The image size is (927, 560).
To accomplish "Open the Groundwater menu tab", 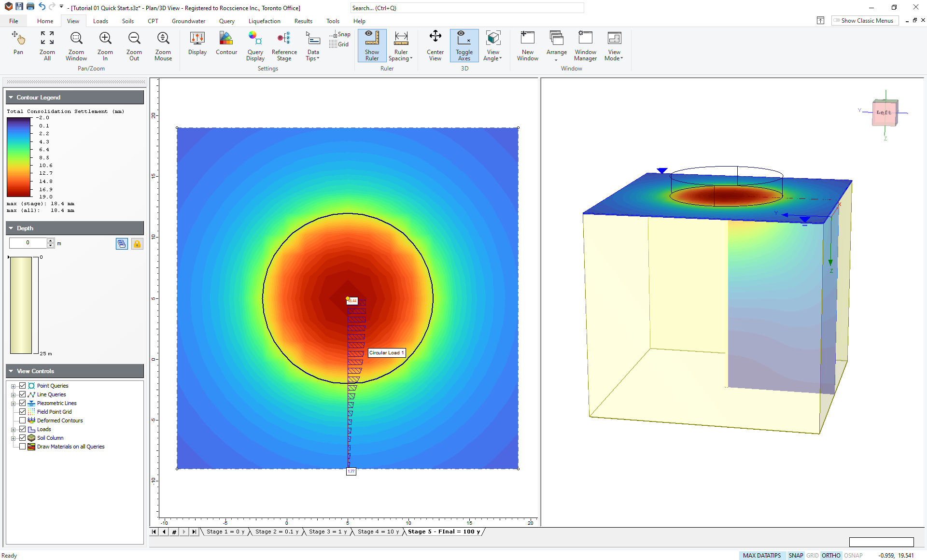I will [x=188, y=21].
